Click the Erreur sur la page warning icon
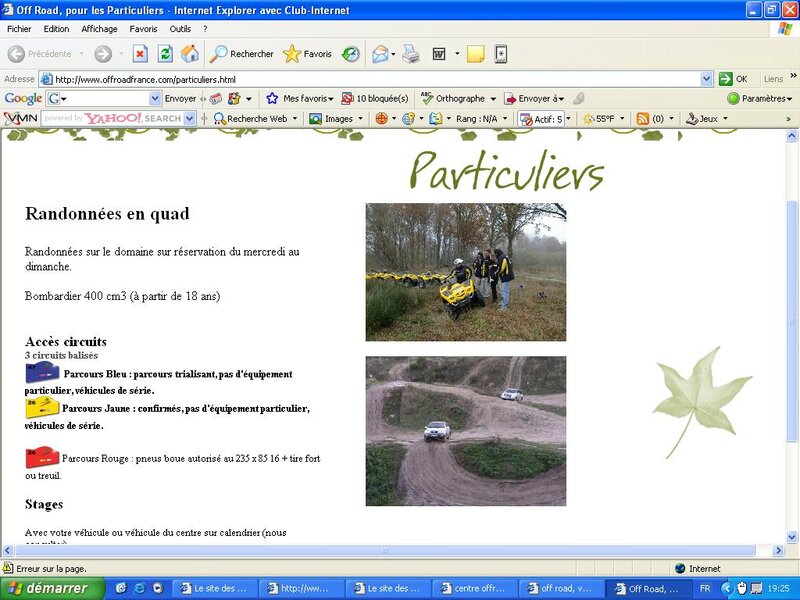The width and height of the screenshot is (800, 600). tap(8, 568)
